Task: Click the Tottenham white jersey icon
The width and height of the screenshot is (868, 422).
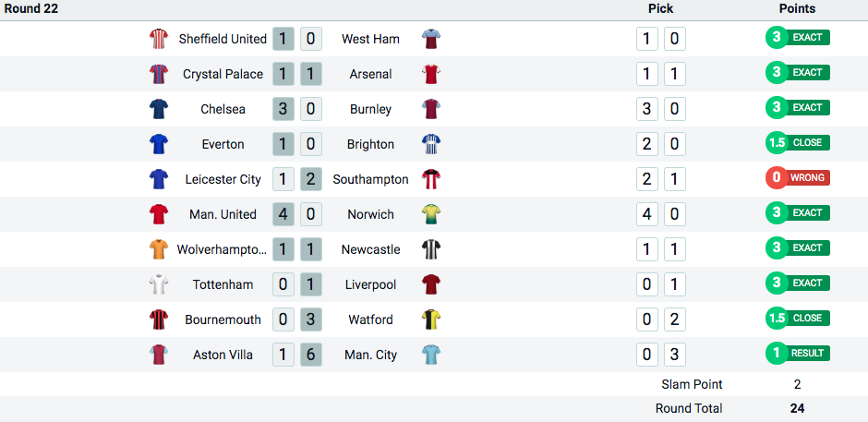Action: tap(159, 284)
